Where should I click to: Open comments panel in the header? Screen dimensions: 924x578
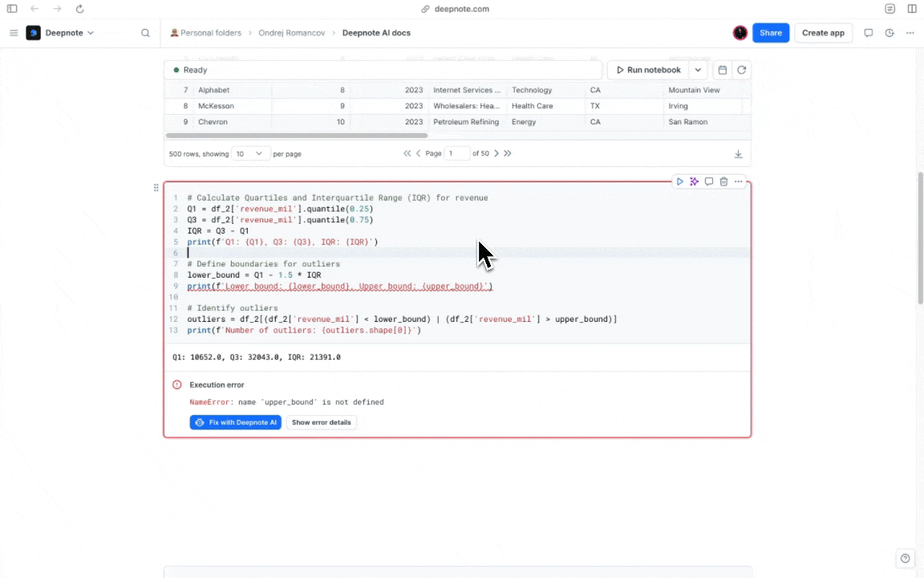click(x=868, y=33)
